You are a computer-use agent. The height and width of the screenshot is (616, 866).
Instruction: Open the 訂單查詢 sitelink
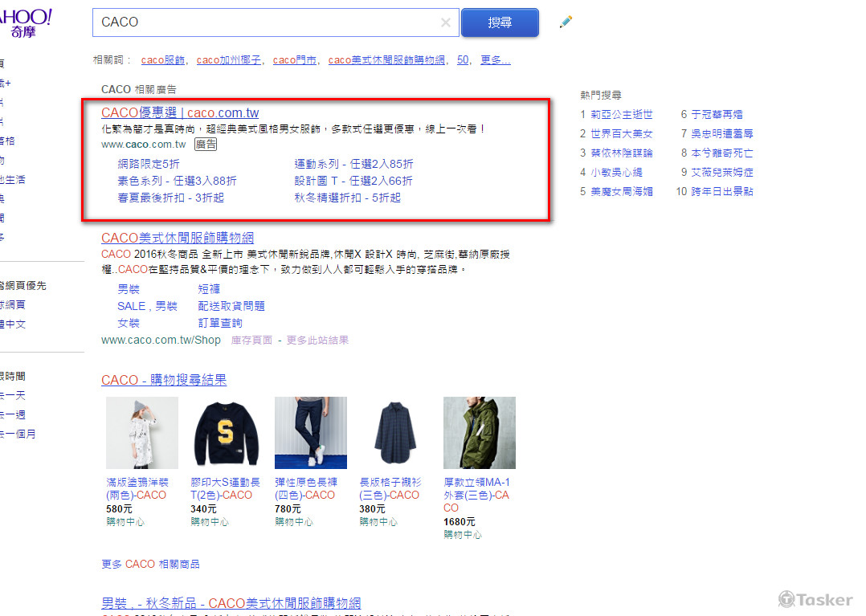[x=220, y=322]
